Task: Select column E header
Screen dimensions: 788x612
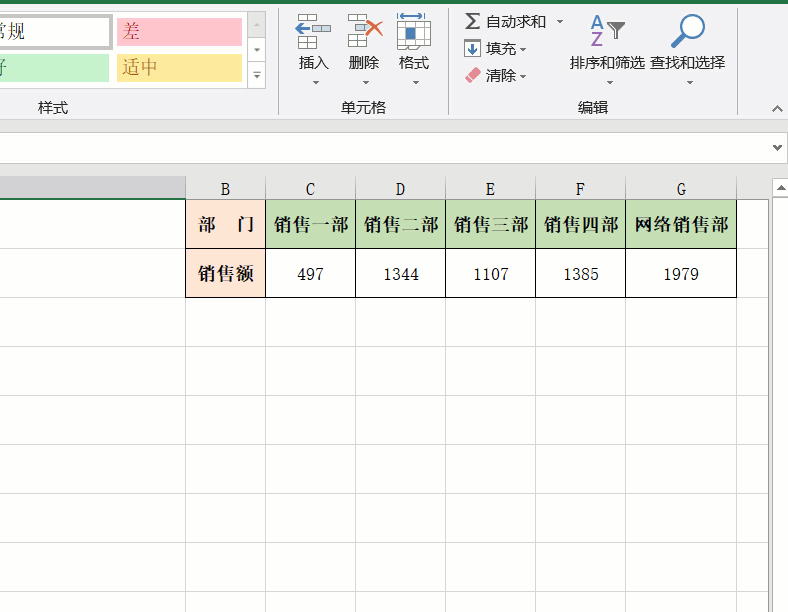Action: pos(490,189)
